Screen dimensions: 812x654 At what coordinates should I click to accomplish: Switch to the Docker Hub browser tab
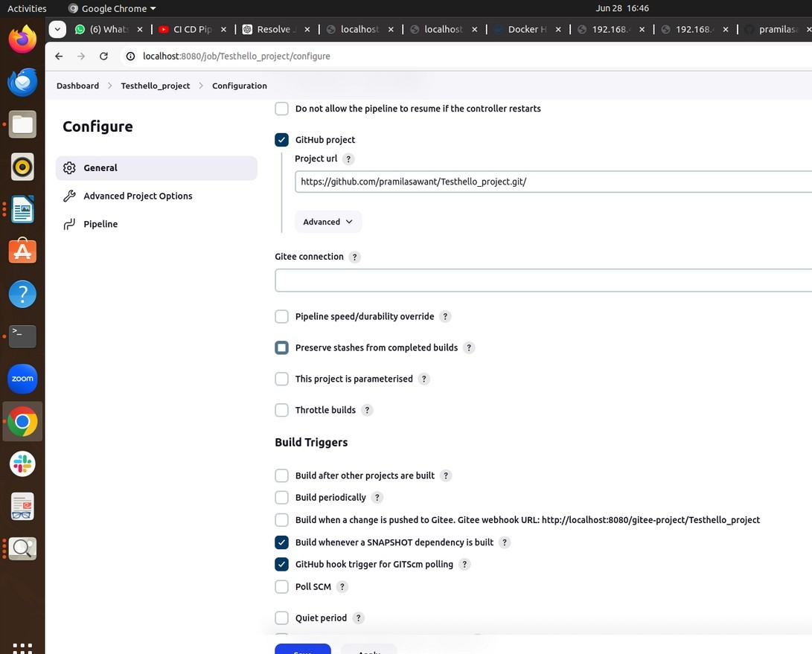527,30
